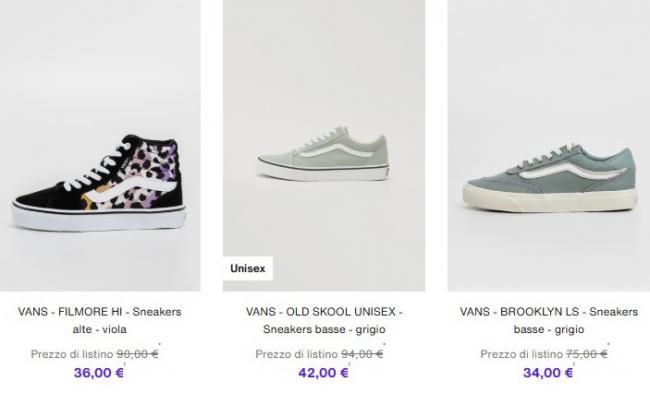The width and height of the screenshot is (650, 405).
Task: Click "Prezzo di listino" under Old Skool Unisex
Action: pyautogui.click(x=297, y=354)
